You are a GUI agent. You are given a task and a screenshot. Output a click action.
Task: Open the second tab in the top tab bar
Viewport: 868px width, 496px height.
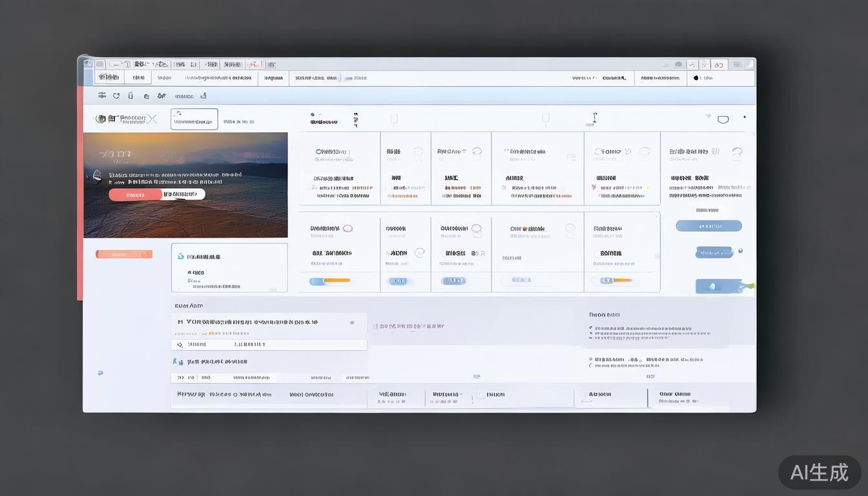pos(139,77)
